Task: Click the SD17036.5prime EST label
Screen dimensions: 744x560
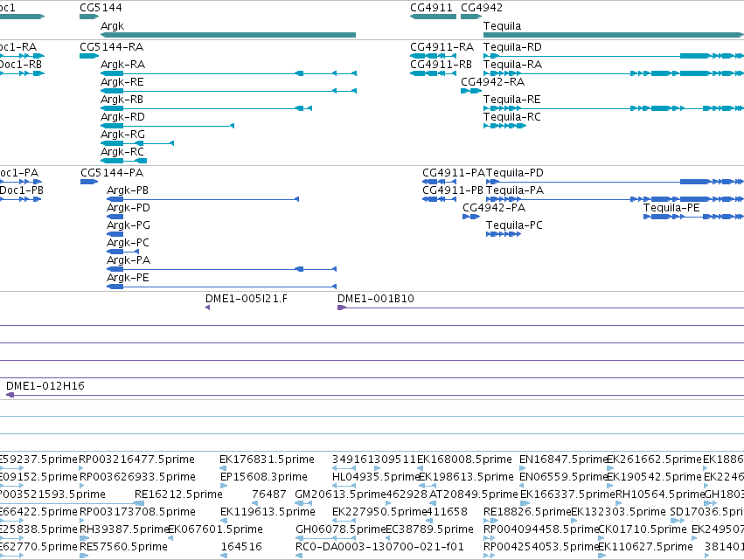Action: click(x=706, y=512)
